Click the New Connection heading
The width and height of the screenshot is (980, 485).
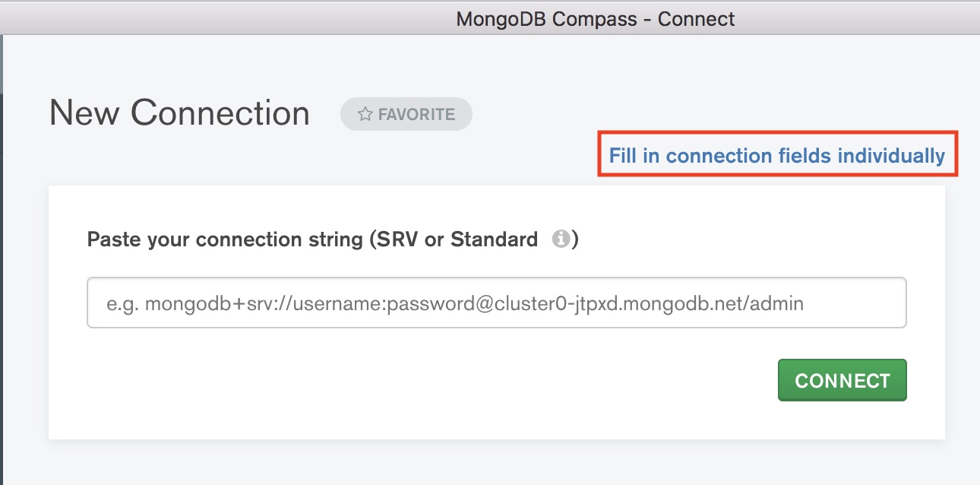pos(179,114)
